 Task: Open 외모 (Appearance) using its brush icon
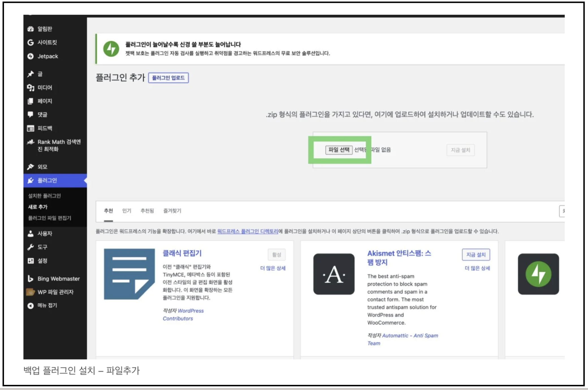pos(30,167)
